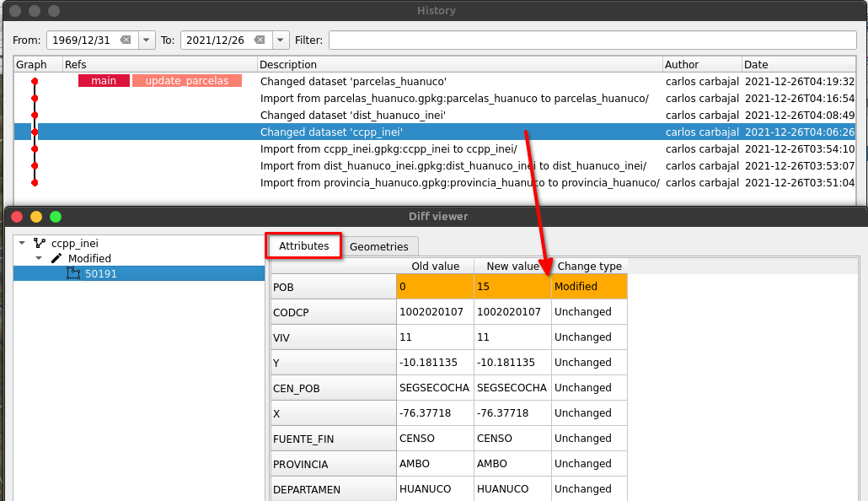The width and height of the screenshot is (868, 501).
Task: Click the Graph column header
Action: (x=38, y=64)
